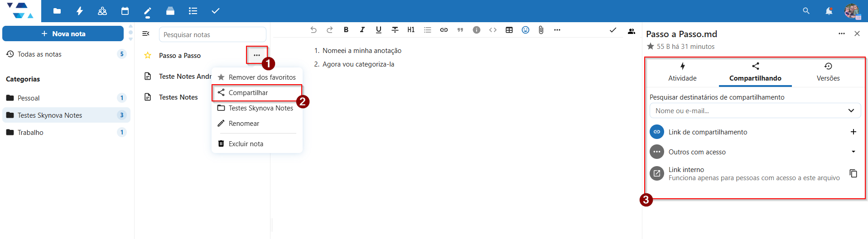Expand the Outros com acesso section

(x=853, y=152)
